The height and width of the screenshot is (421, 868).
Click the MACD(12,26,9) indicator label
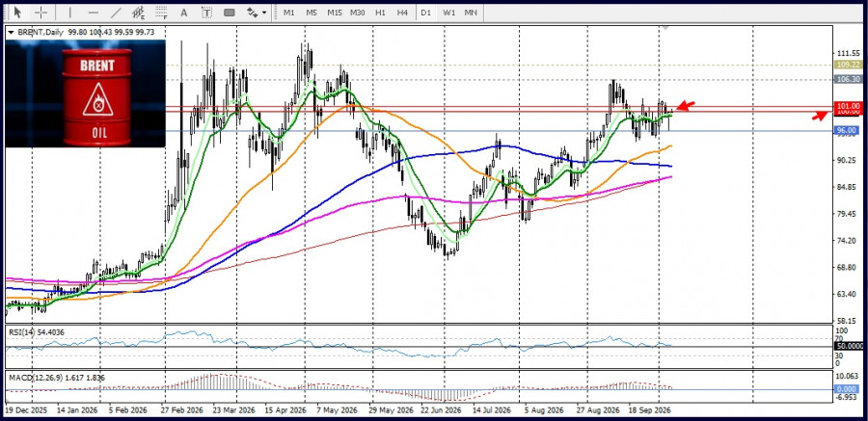coord(56,378)
